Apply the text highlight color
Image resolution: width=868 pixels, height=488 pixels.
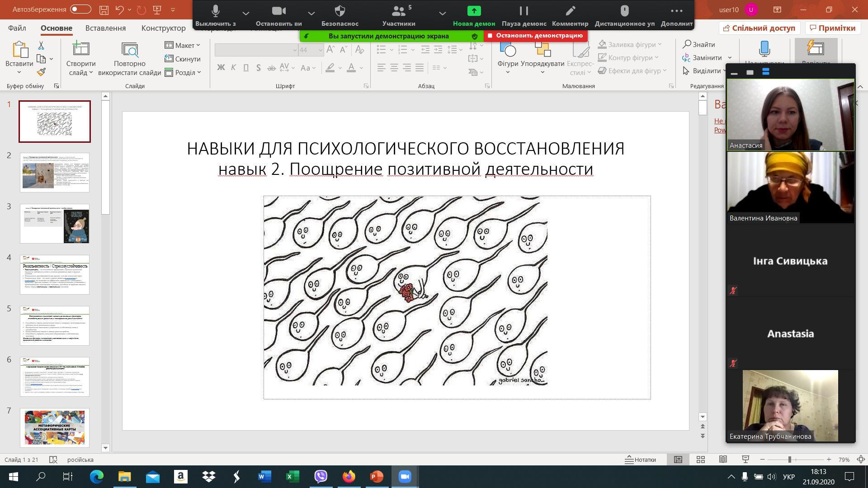[x=330, y=68]
